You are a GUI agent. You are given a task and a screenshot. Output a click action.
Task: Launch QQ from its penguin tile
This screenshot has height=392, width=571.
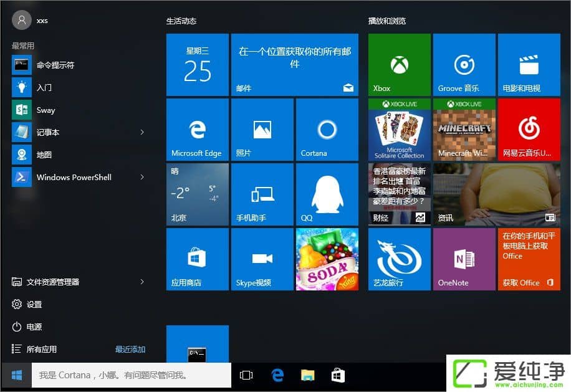coord(327,194)
